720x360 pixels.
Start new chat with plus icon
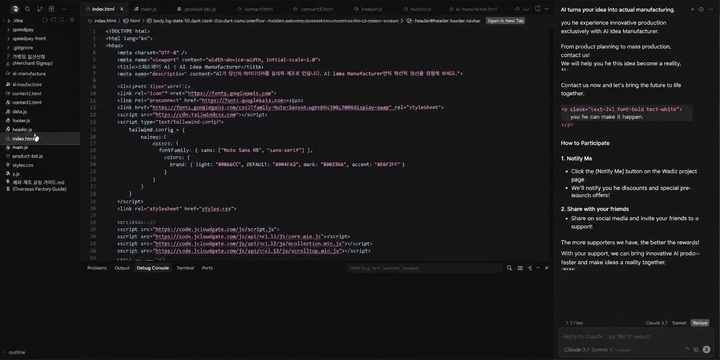[x=692, y=9]
